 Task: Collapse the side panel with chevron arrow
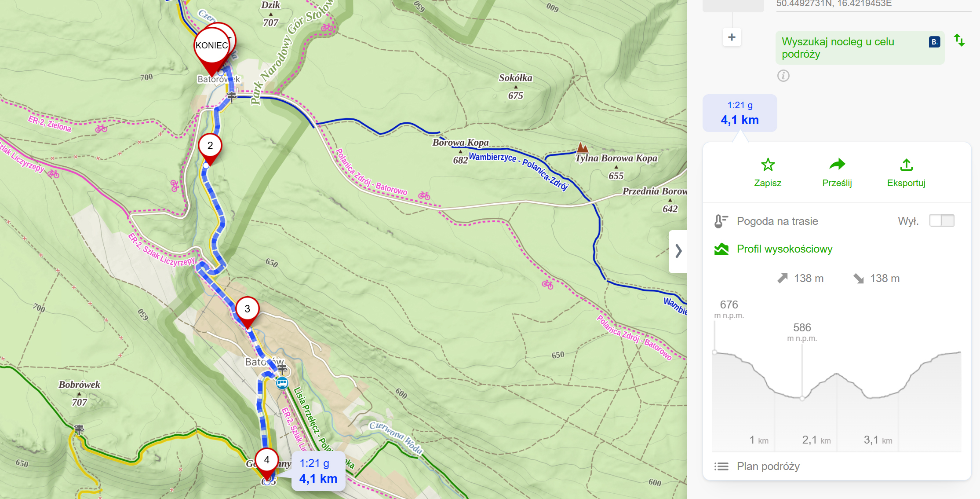(678, 251)
